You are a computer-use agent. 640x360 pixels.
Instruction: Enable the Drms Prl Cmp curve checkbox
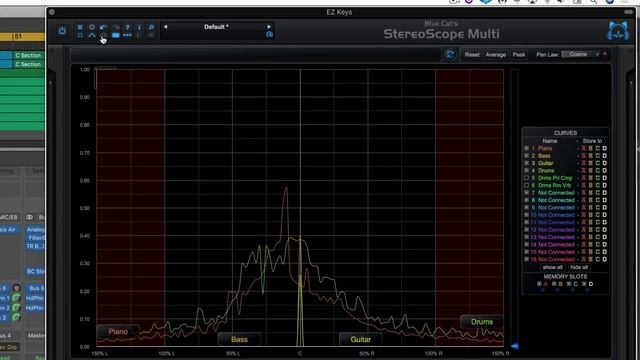[x=527, y=178]
